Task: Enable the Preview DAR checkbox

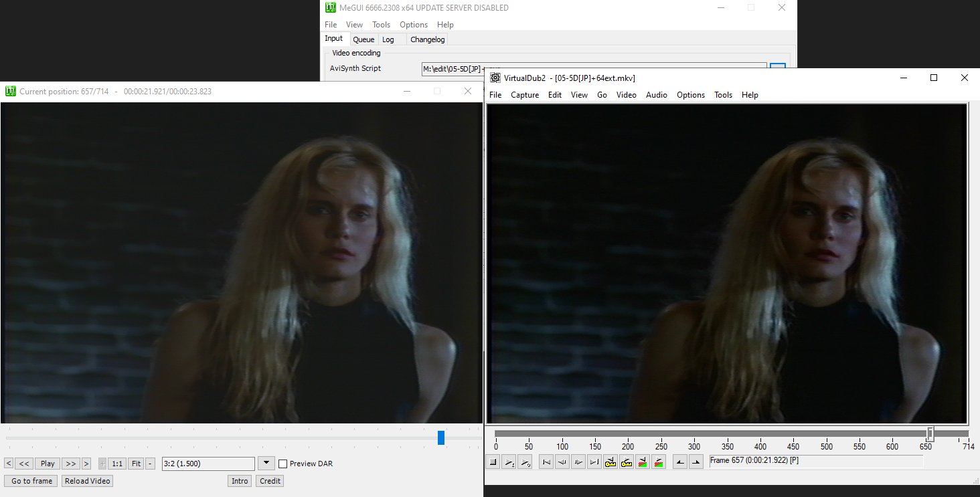Action: point(283,464)
